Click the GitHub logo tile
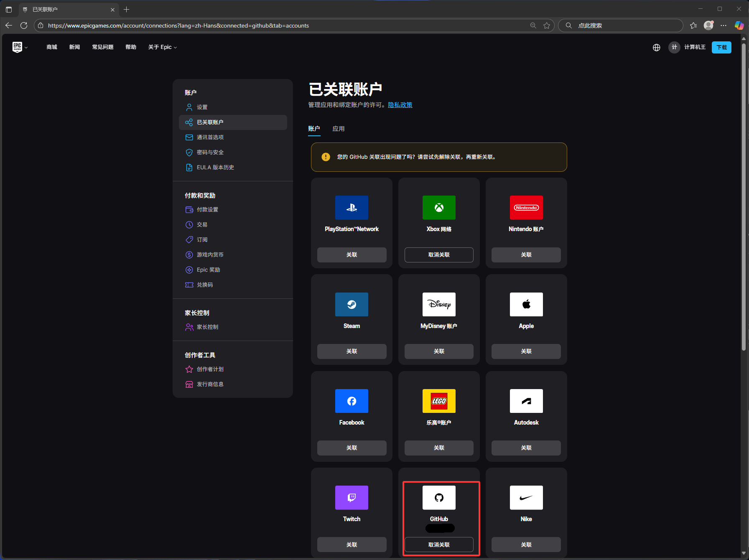This screenshot has height=560, width=749. tap(439, 497)
